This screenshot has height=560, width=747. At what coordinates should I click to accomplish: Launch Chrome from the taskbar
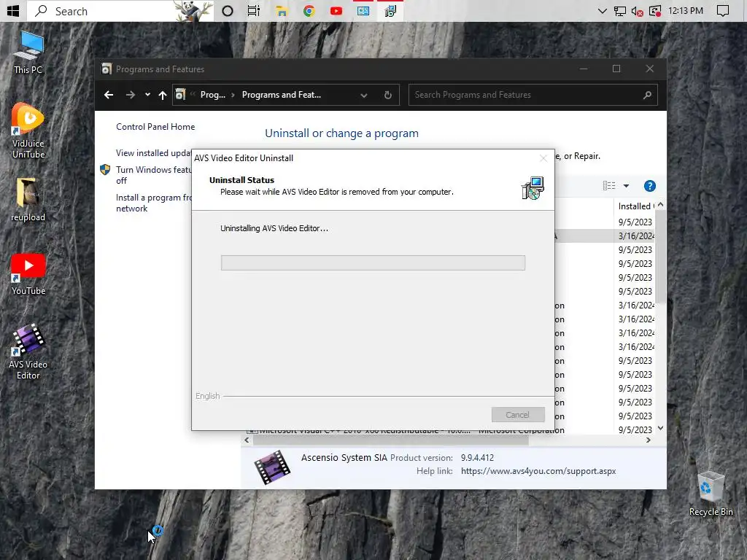(309, 10)
